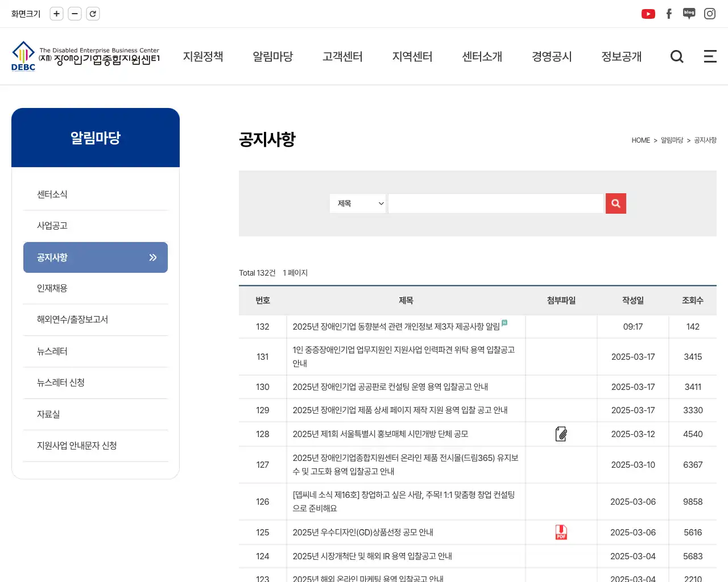
Task: Select 뉴스레터 in sidebar
Action: coord(96,351)
